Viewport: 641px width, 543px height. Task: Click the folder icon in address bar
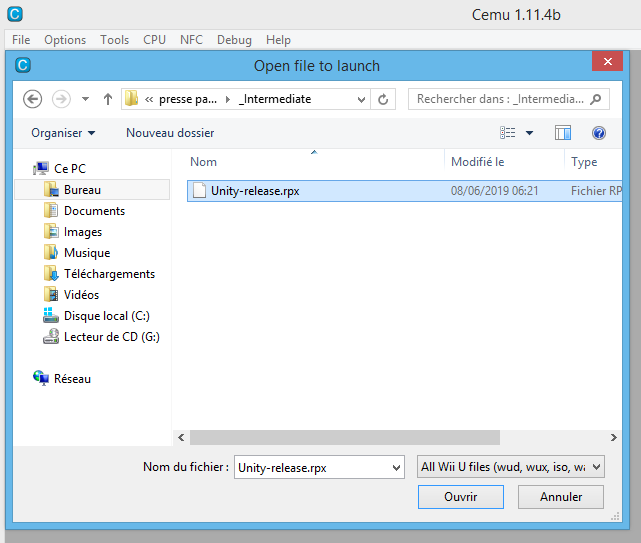pyautogui.click(x=132, y=99)
